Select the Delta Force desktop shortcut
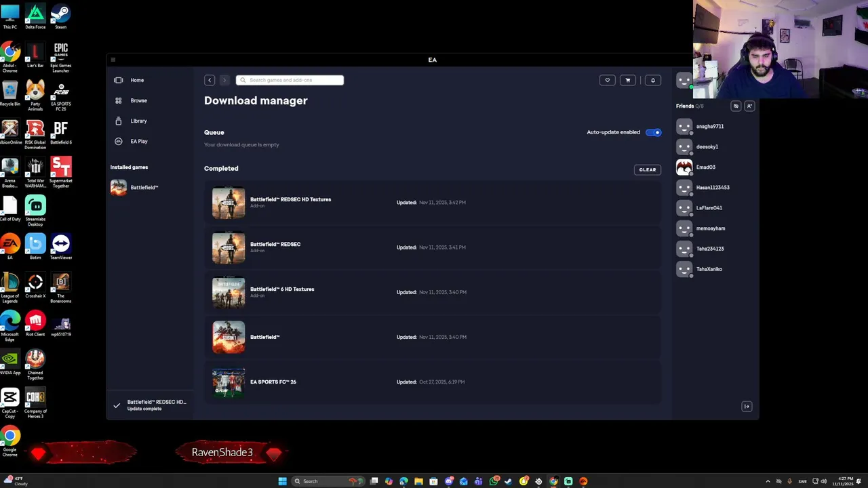Image resolution: width=868 pixels, height=488 pixels. point(35,17)
